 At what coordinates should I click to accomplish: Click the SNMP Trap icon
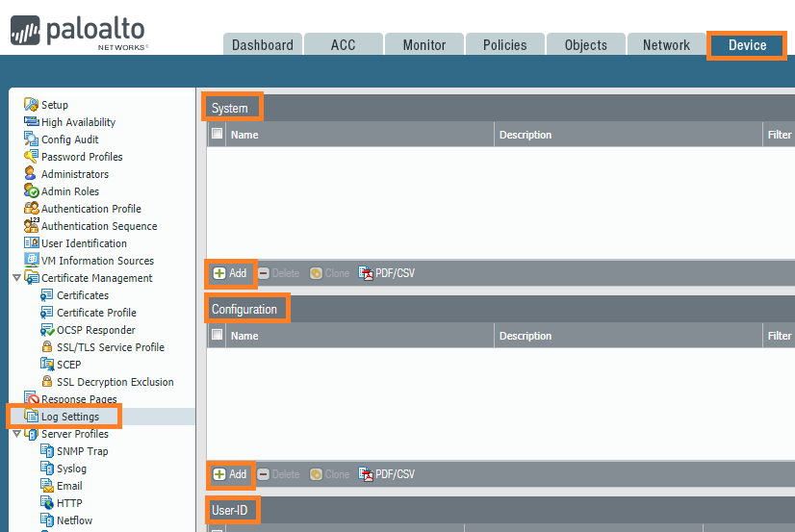coord(46,451)
